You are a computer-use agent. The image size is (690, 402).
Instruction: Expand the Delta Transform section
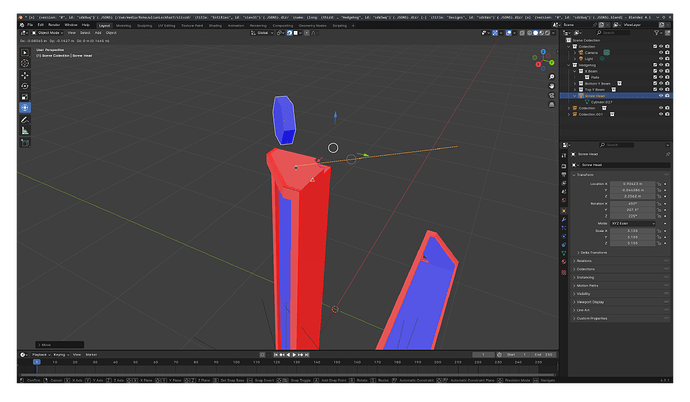click(593, 252)
